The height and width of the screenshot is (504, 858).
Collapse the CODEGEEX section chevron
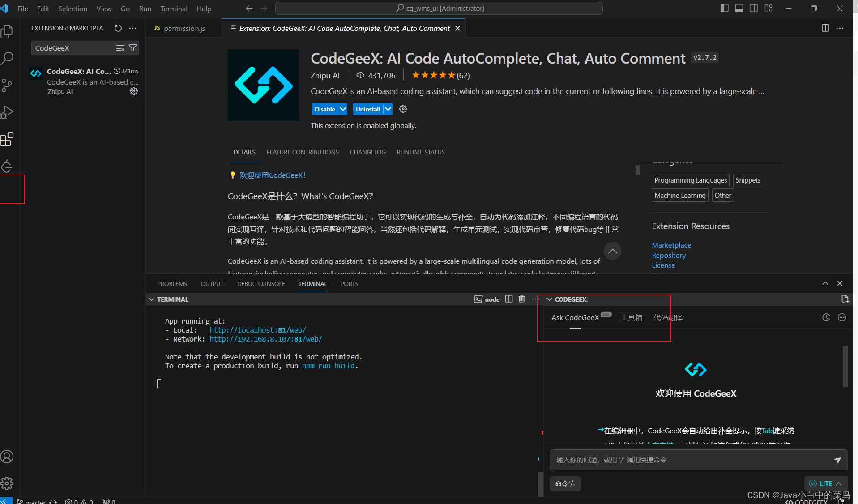(549, 299)
